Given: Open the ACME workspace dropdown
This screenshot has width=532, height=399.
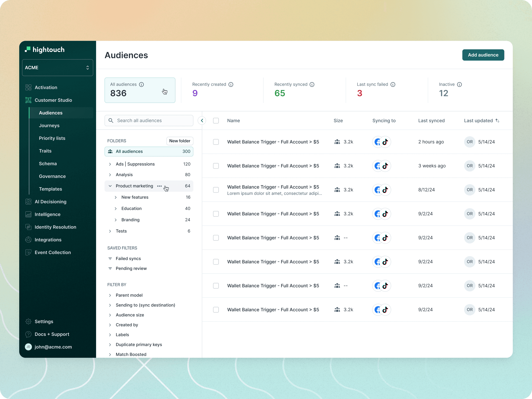Looking at the screenshot, I should (x=57, y=68).
